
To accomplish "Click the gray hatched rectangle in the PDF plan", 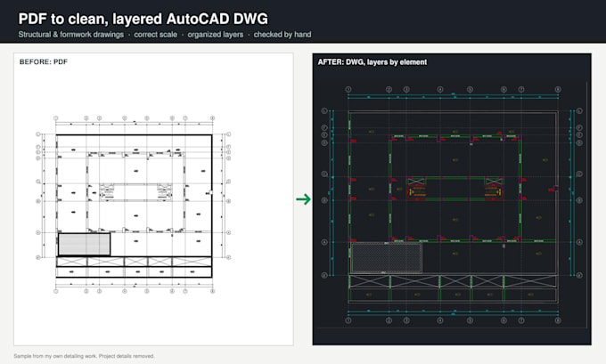I will [x=85, y=245].
